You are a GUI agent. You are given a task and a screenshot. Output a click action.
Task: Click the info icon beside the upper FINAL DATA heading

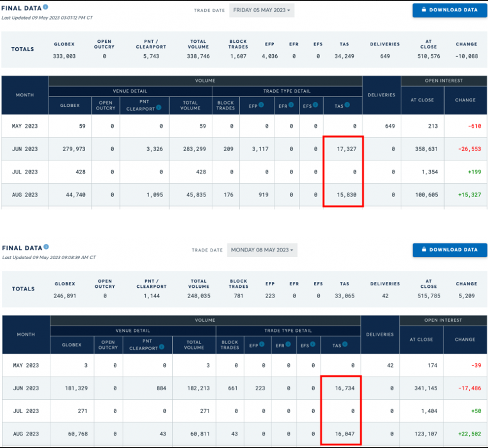click(x=46, y=7)
